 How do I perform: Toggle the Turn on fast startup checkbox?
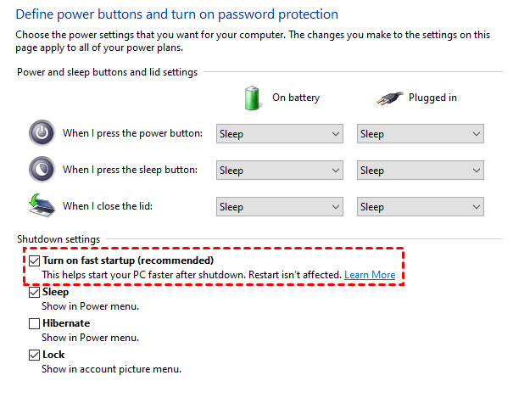(x=35, y=260)
